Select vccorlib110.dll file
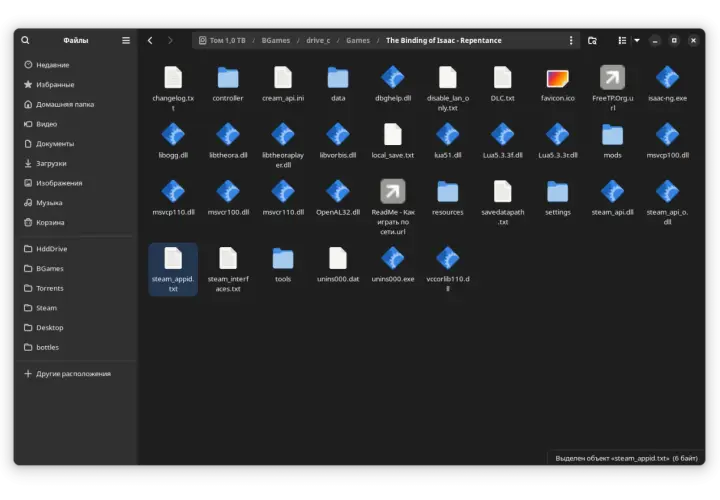The width and height of the screenshot is (720, 500). tap(448, 270)
